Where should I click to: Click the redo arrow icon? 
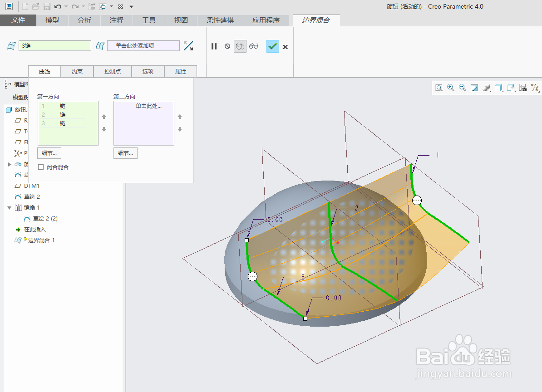[75, 6]
